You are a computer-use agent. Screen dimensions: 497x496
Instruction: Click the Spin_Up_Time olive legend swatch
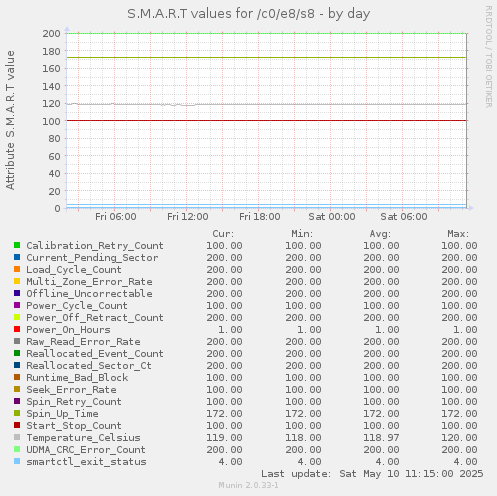click(x=17, y=413)
